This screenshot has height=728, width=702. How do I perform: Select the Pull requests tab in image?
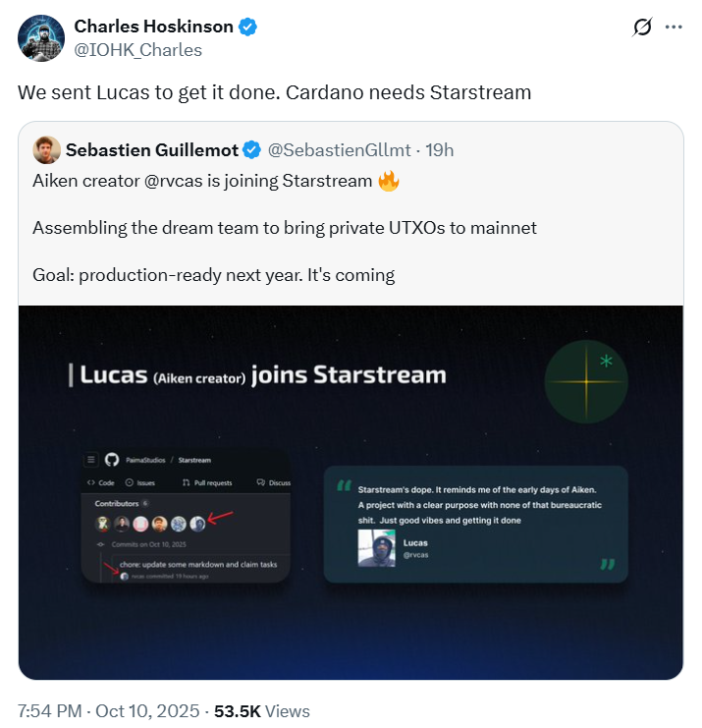click(206, 483)
